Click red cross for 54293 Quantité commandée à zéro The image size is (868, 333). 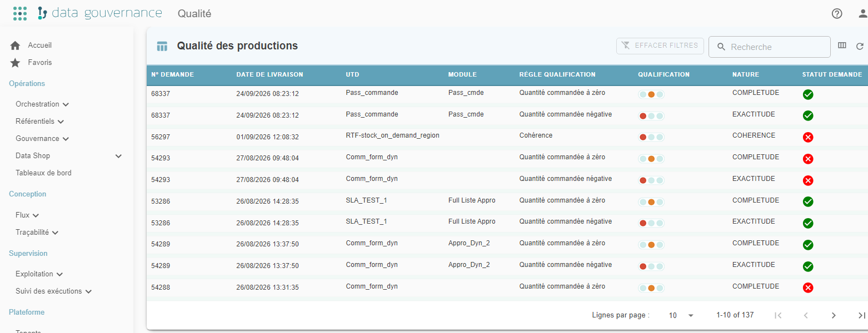tap(808, 159)
